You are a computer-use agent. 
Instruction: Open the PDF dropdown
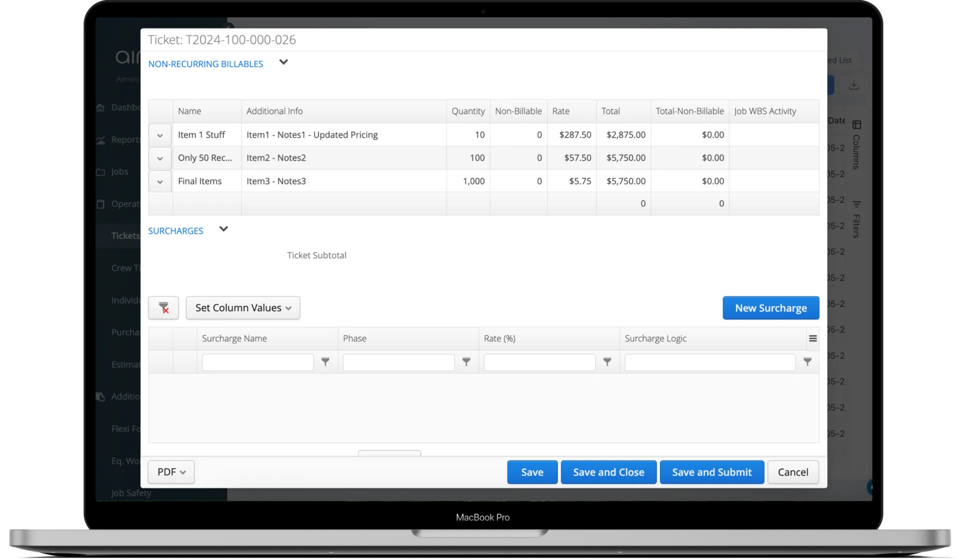[171, 472]
